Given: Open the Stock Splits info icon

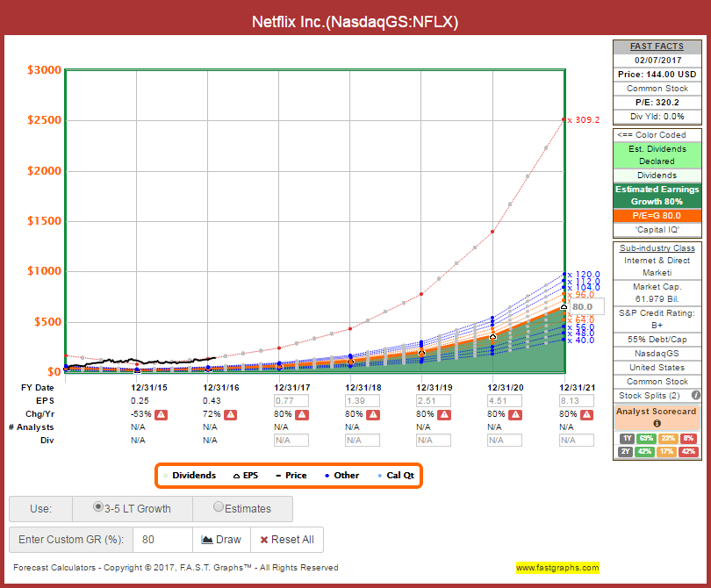Looking at the screenshot, I should pyautogui.click(x=695, y=395).
